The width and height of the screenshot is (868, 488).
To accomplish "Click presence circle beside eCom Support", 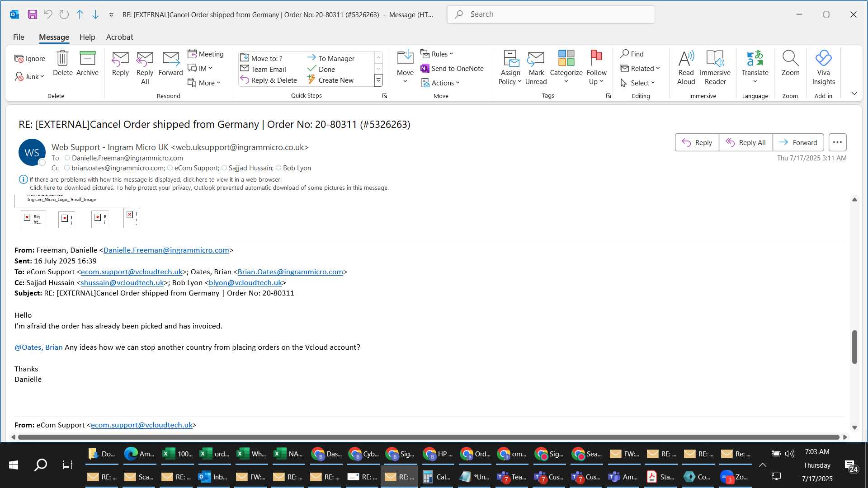I will (170, 168).
